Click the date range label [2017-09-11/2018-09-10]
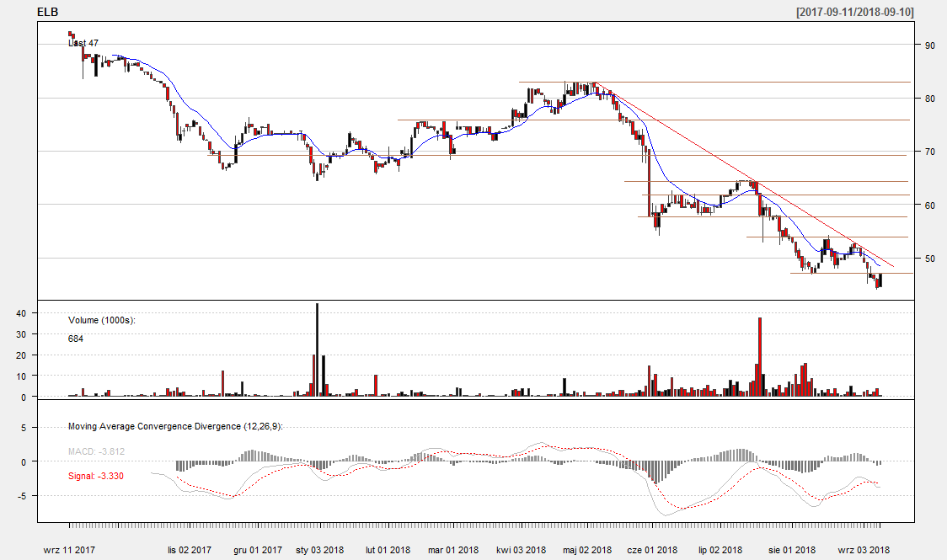 tap(855, 12)
